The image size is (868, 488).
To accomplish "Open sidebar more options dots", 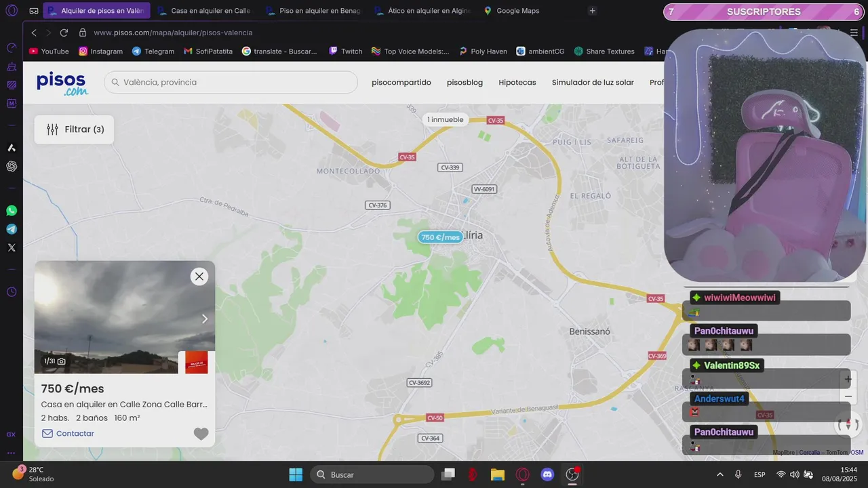I will coord(12,453).
